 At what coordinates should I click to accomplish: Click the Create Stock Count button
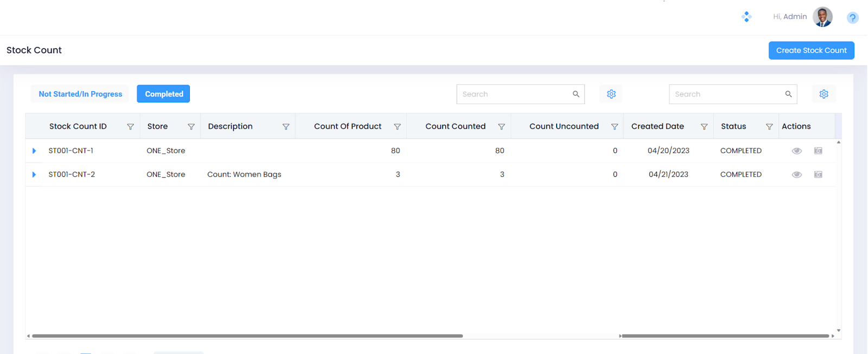click(x=811, y=50)
